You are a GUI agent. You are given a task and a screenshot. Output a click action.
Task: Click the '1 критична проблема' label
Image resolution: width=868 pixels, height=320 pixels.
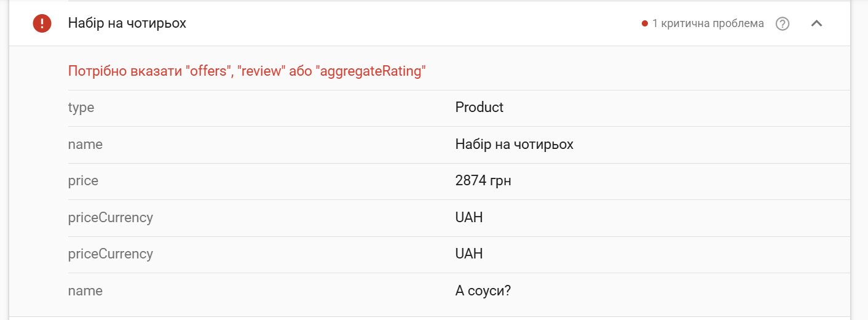click(708, 23)
